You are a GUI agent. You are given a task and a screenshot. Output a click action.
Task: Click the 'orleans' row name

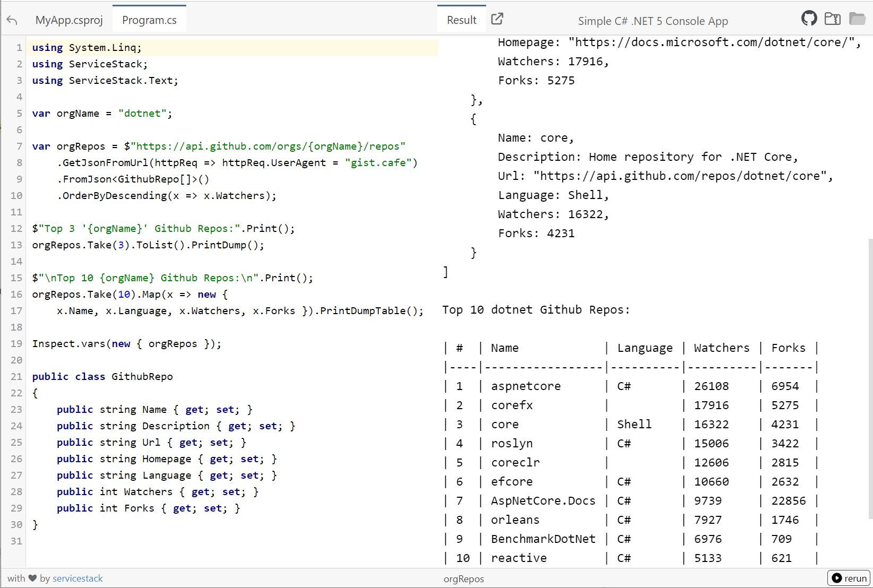tap(515, 520)
